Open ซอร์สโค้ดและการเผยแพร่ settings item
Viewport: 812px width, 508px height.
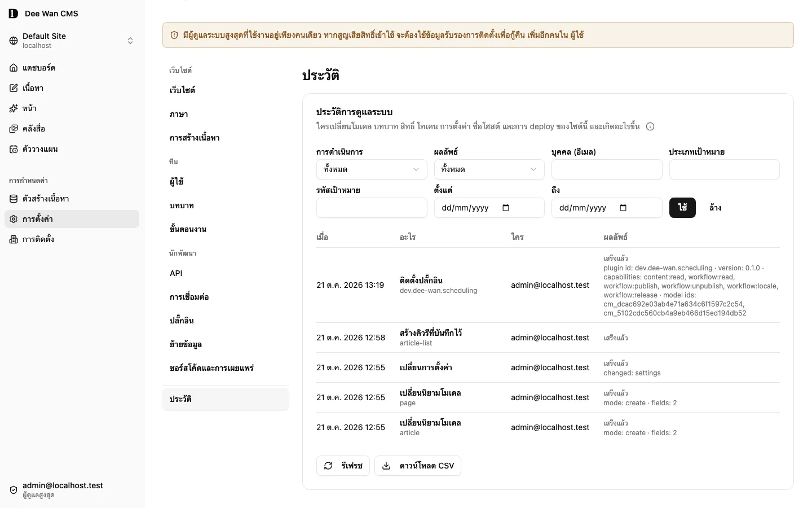[226, 368]
